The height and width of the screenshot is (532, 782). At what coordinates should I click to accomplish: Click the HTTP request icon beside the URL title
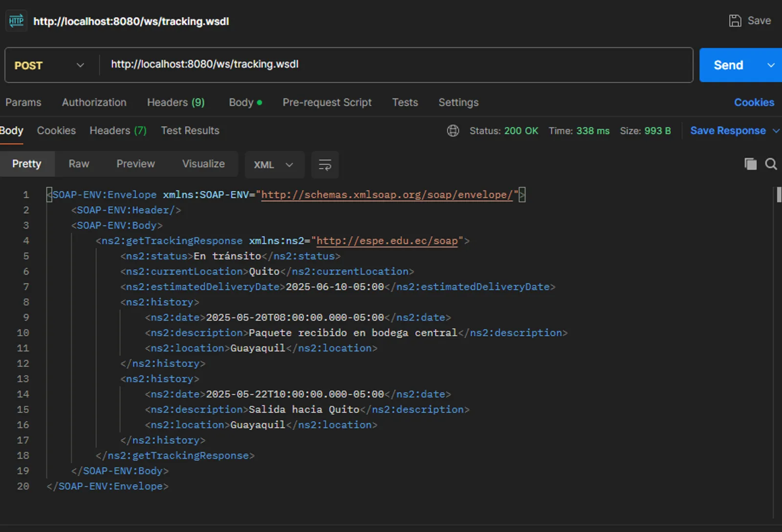tap(16, 21)
